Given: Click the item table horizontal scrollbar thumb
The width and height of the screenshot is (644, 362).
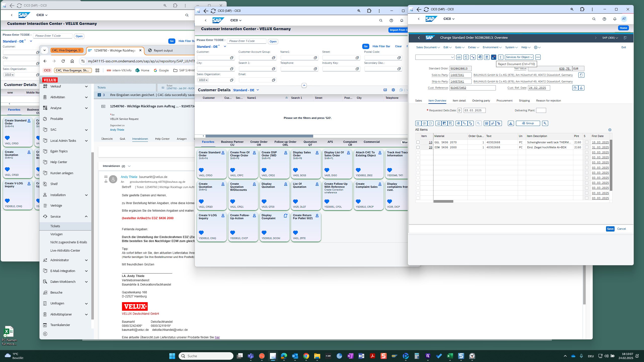Looking at the screenshot, I should coord(443,201).
